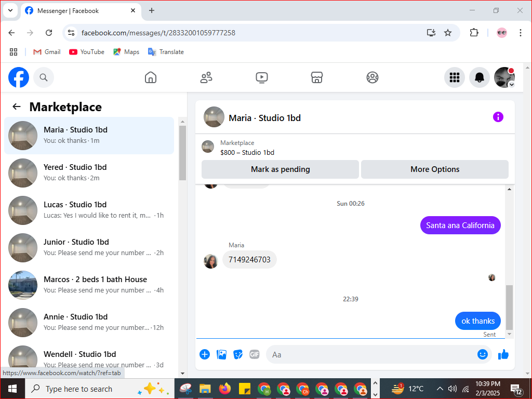Viewport: 532px width, 399px height.
Task: Send a thumbs-up like
Action: 503,354
